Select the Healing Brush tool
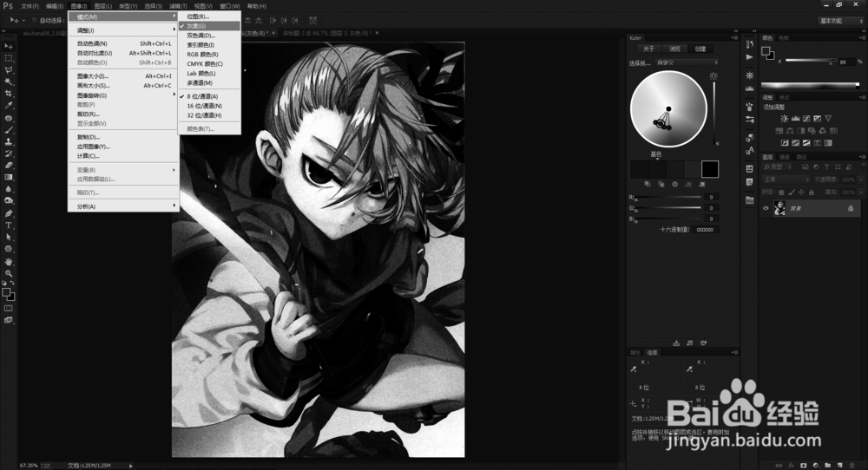Screen dimensions: 868x470 9,118
